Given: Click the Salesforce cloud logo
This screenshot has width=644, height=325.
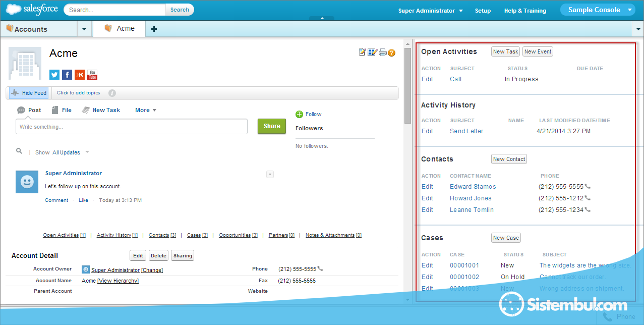Looking at the screenshot, I should coord(32,10).
